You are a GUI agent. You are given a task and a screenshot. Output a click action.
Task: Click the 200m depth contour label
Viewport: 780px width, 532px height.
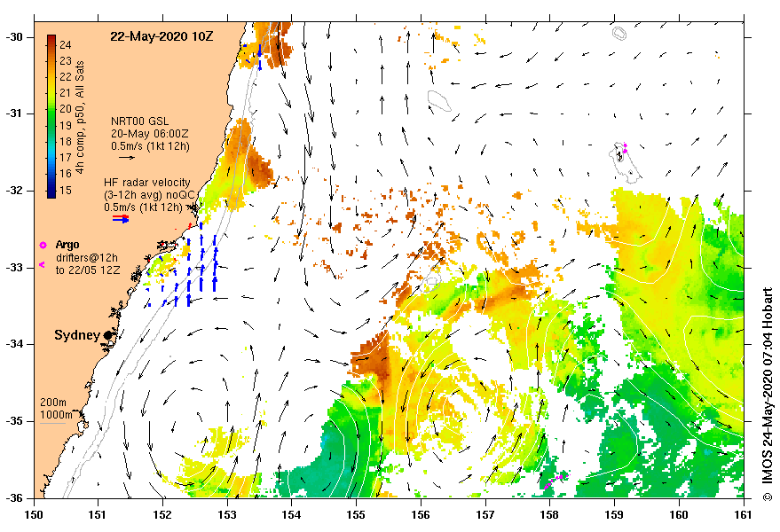pos(53,403)
